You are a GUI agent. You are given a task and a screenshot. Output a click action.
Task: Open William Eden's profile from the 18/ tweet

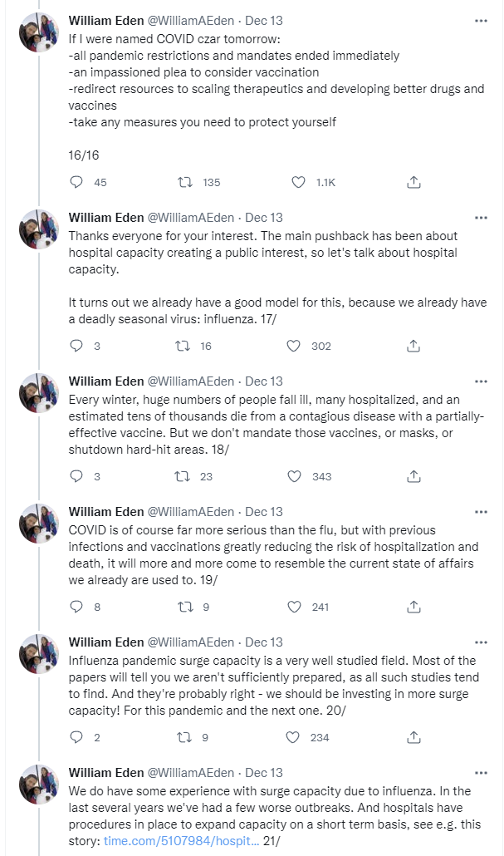[x=105, y=381]
